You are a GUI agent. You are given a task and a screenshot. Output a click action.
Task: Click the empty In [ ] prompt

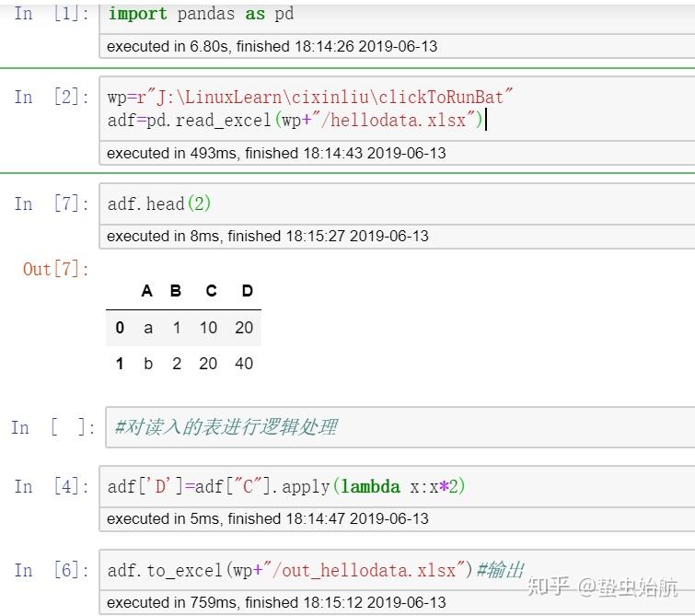coord(52,427)
